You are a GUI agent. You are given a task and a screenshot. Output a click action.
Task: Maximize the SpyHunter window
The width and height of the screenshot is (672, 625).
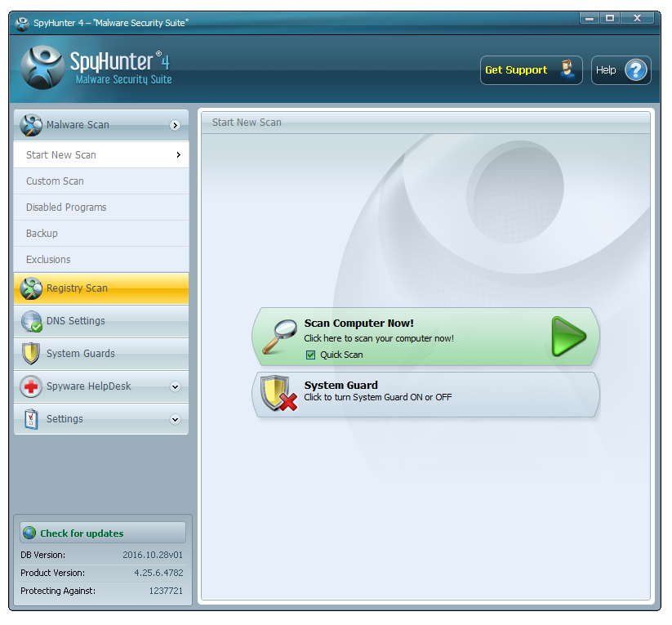click(x=610, y=18)
